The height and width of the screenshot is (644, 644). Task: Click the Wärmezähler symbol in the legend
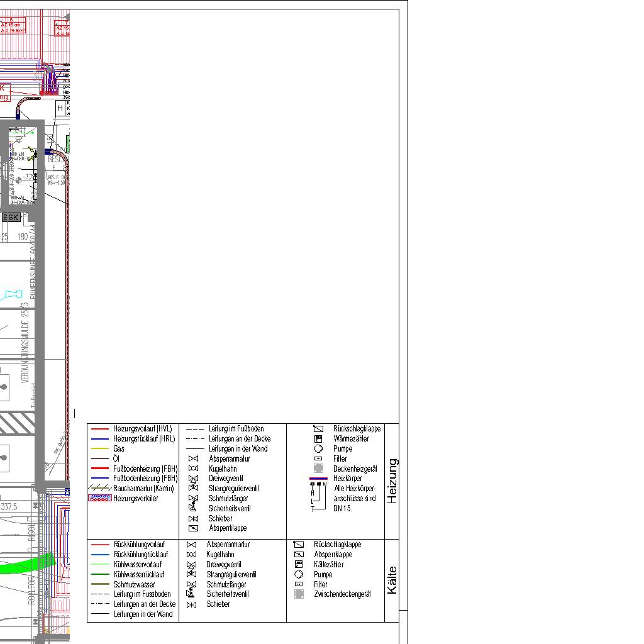(x=318, y=438)
